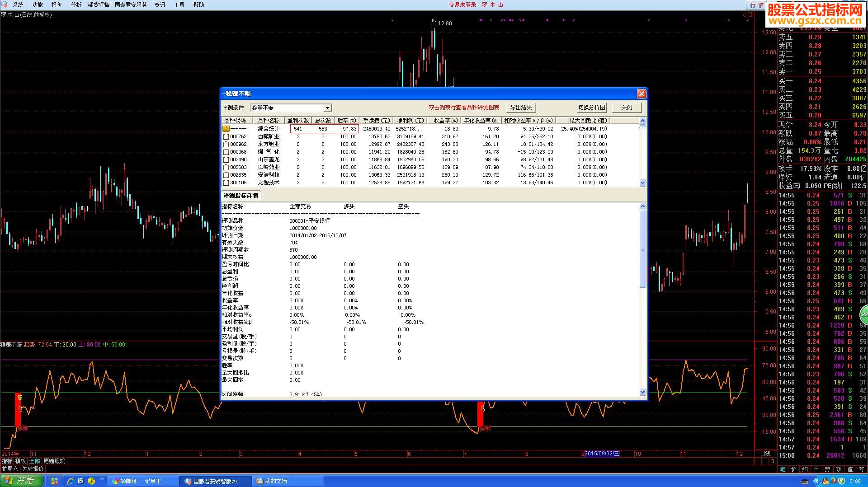
Task: Sort by the 品种名称 column header
Action: (269, 121)
